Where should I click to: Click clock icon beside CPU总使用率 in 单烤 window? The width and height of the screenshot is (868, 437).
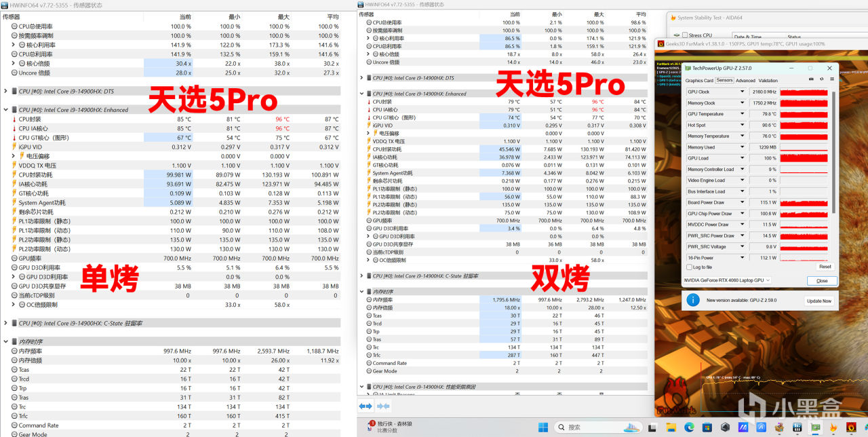pos(14,26)
